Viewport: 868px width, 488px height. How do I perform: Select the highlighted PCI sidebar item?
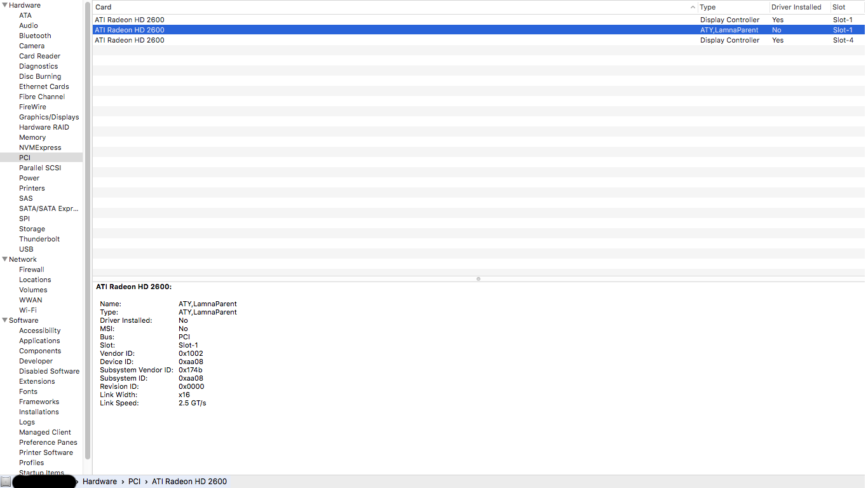(41, 158)
